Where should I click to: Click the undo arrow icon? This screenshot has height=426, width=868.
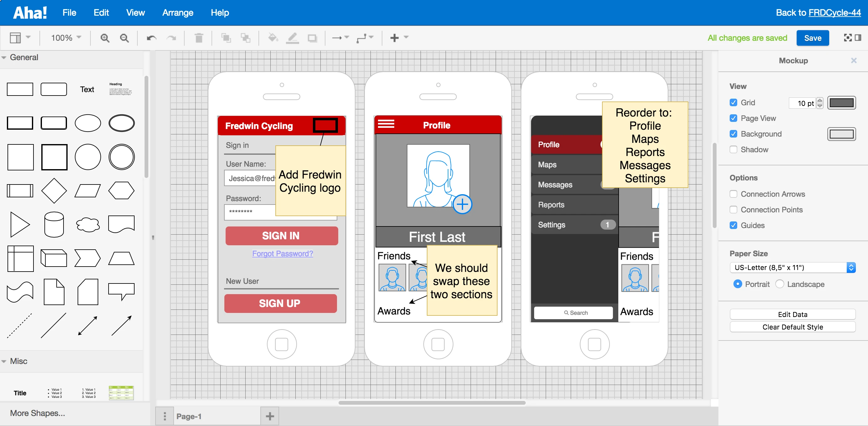click(151, 38)
